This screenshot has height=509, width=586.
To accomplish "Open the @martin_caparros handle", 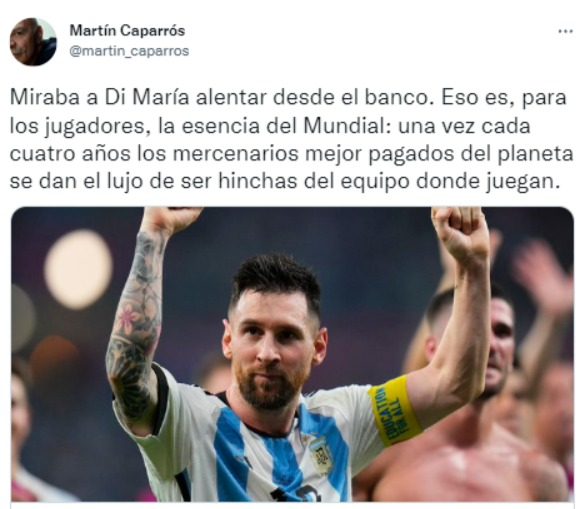I will pos(129,51).
